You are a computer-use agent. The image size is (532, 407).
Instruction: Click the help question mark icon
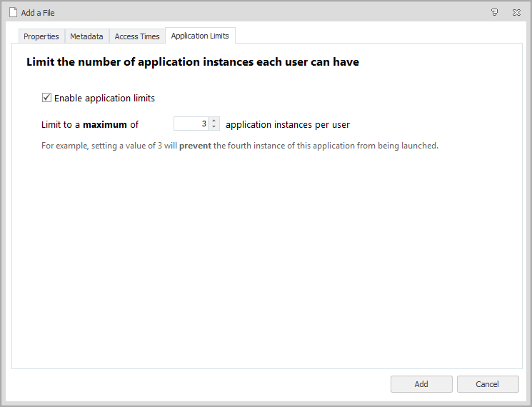(495, 12)
